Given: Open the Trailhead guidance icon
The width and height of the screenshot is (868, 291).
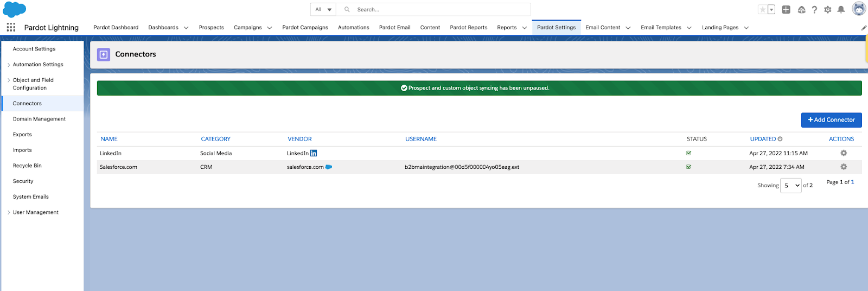Looking at the screenshot, I should pyautogui.click(x=801, y=9).
